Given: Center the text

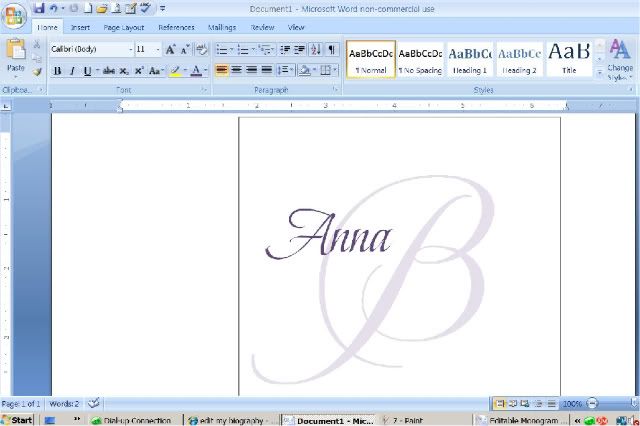Looking at the screenshot, I should tap(237, 70).
